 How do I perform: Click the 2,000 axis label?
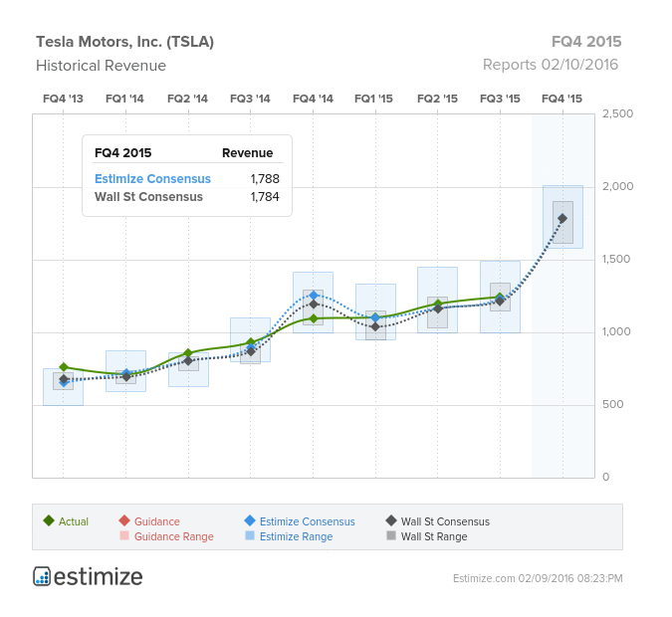pyautogui.click(x=617, y=186)
